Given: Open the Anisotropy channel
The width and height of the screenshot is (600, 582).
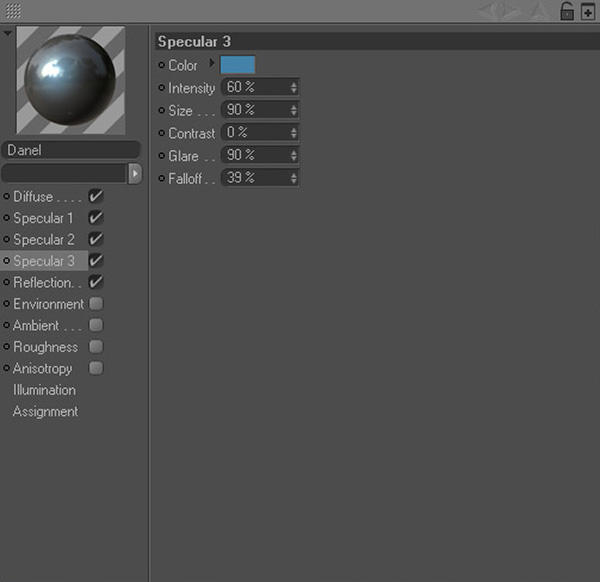Looking at the screenshot, I should point(42,368).
